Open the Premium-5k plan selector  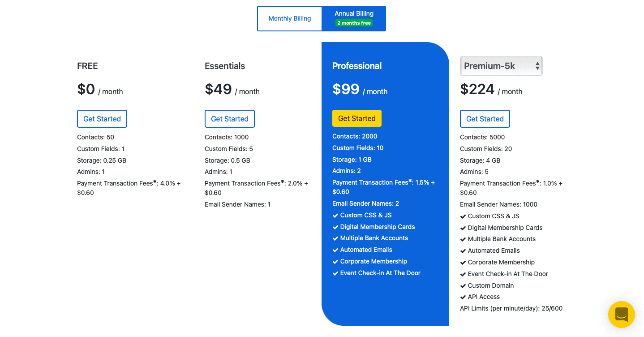(501, 65)
